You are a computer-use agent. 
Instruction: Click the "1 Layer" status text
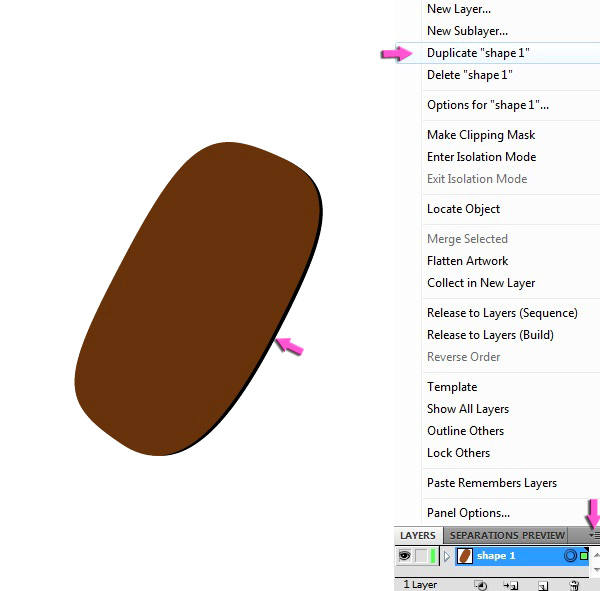click(420, 585)
